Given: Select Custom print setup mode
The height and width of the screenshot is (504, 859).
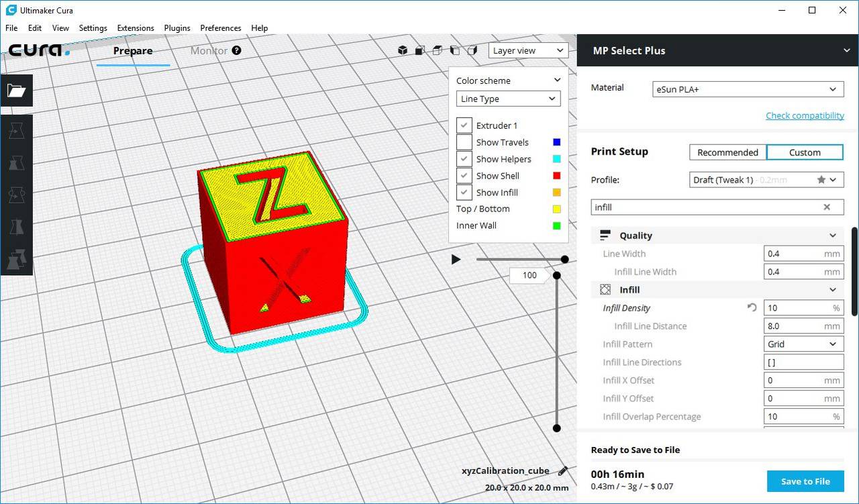Looking at the screenshot, I should click(805, 152).
